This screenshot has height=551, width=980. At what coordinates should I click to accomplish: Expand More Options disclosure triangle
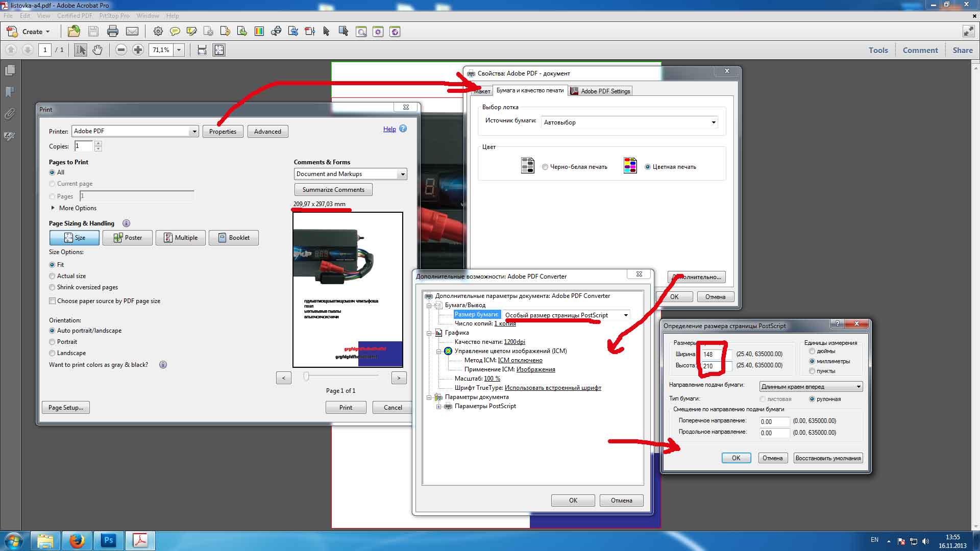pos(53,208)
